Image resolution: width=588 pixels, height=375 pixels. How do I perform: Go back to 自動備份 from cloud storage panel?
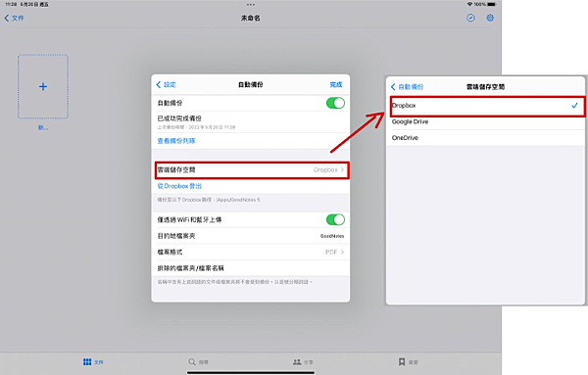point(407,87)
